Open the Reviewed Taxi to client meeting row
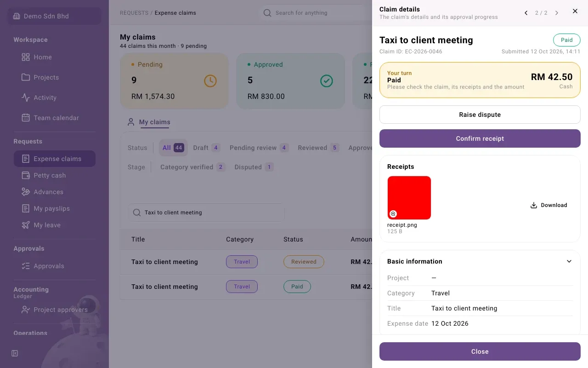 click(x=246, y=262)
